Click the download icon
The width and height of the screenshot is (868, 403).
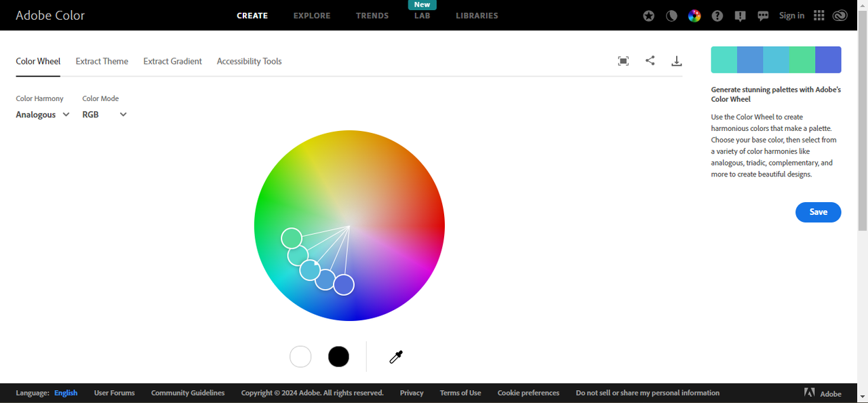point(676,61)
